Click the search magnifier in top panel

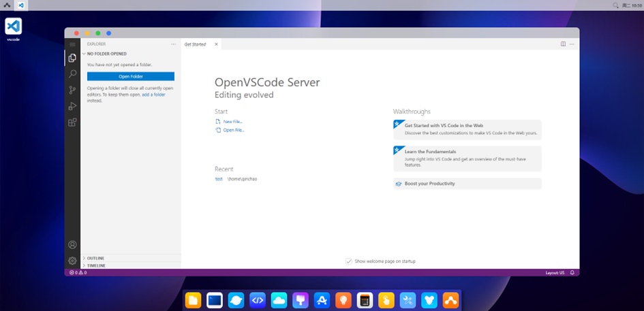click(615, 5)
